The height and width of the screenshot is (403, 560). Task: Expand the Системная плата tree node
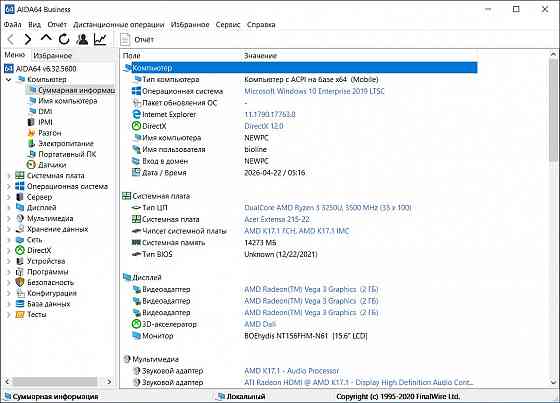(9, 175)
